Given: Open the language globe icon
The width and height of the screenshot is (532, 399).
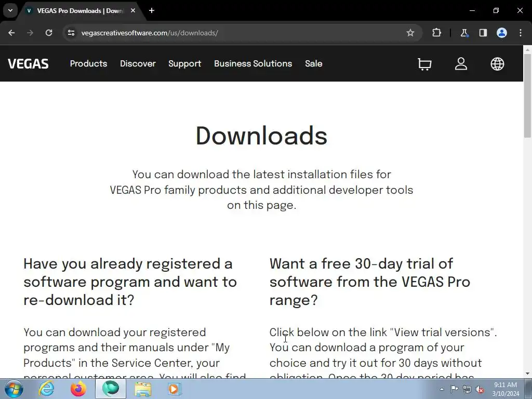Looking at the screenshot, I should pyautogui.click(x=497, y=64).
